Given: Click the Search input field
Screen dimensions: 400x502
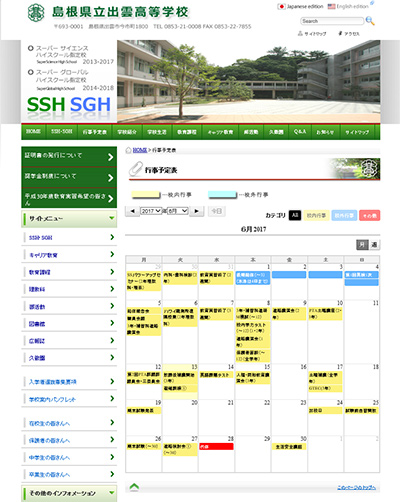Looking at the screenshot, I should [x=332, y=21].
